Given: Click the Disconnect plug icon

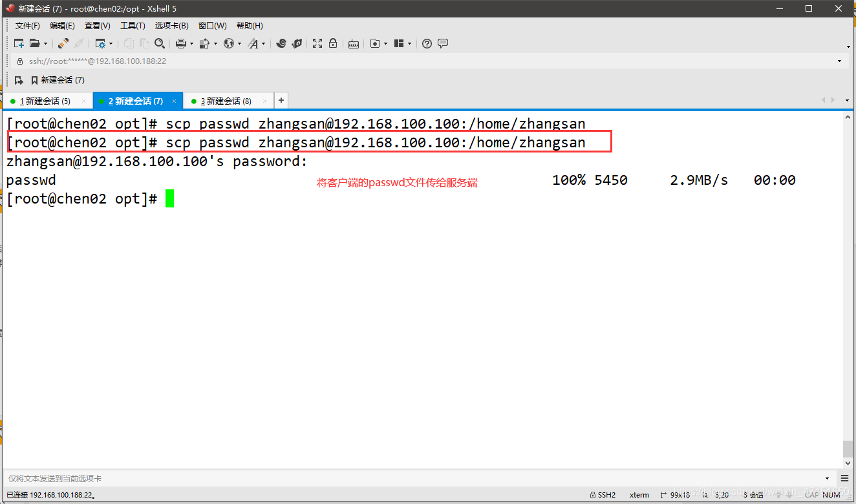Looking at the screenshot, I should pos(63,43).
